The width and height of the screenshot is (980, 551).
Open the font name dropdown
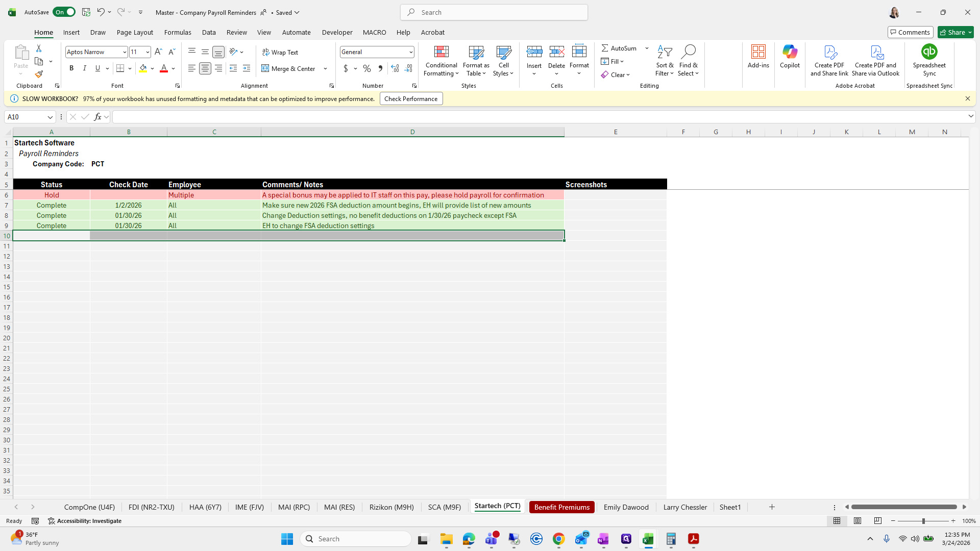click(125, 52)
